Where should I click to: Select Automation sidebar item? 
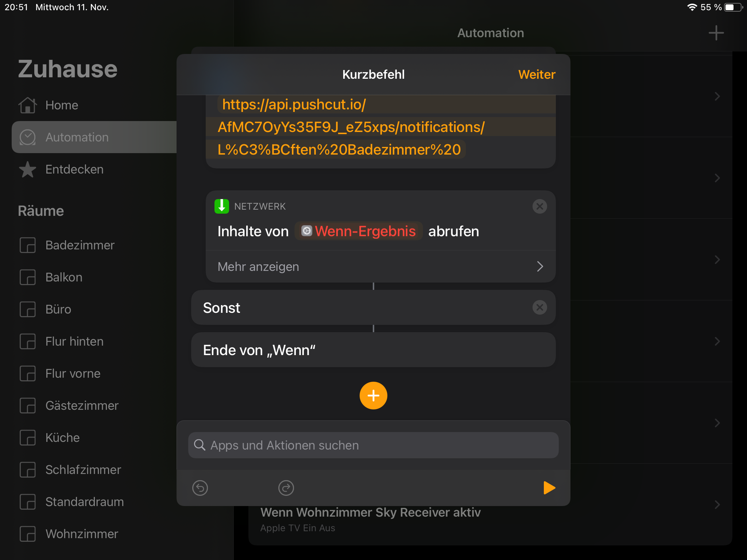tap(77, 137)
